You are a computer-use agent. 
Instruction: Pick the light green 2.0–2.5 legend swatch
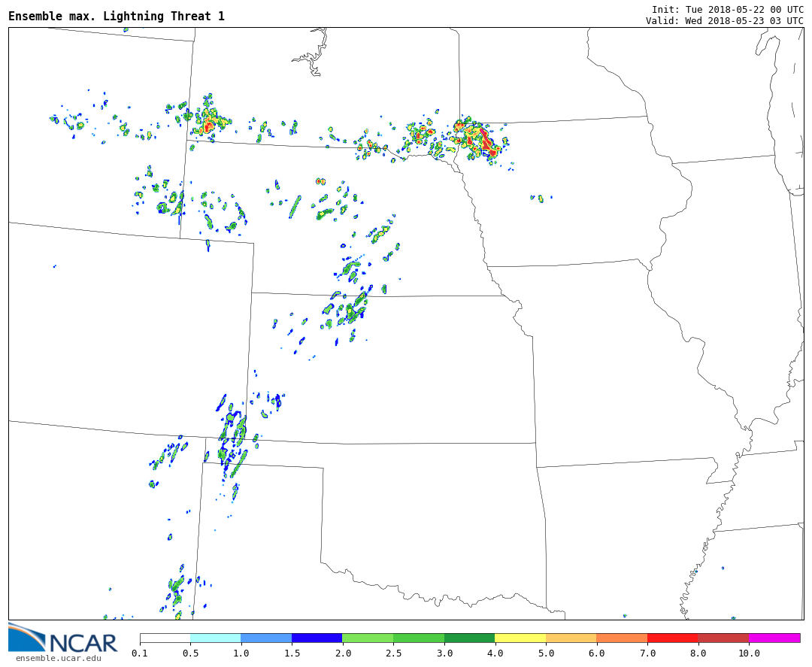click(x=368, y=638)
